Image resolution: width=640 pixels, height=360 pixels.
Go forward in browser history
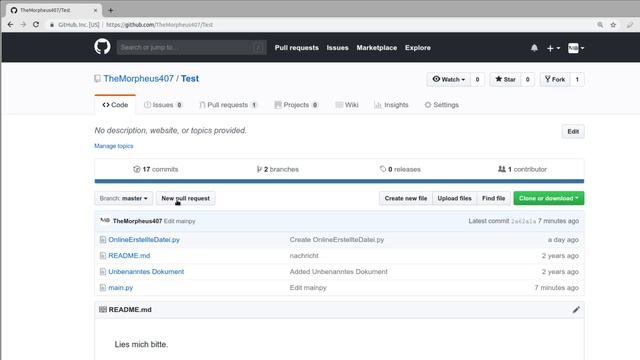point(23,24)
